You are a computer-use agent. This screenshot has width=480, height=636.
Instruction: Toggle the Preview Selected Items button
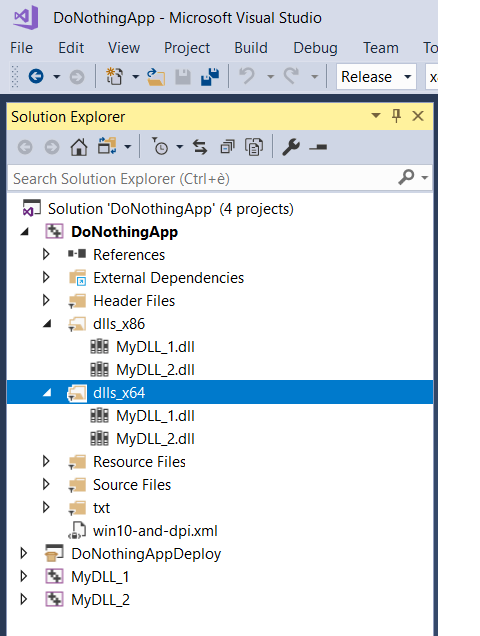(318, 147)
